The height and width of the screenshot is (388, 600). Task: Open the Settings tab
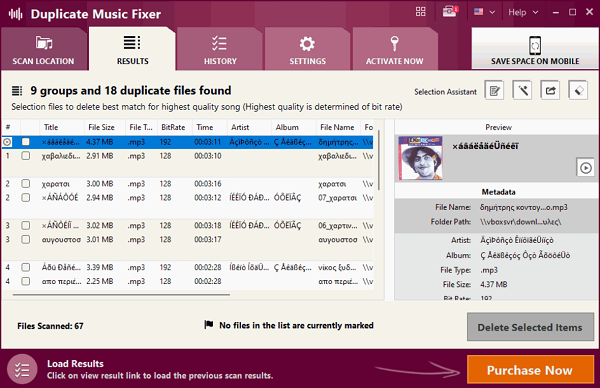click(307, 49)
